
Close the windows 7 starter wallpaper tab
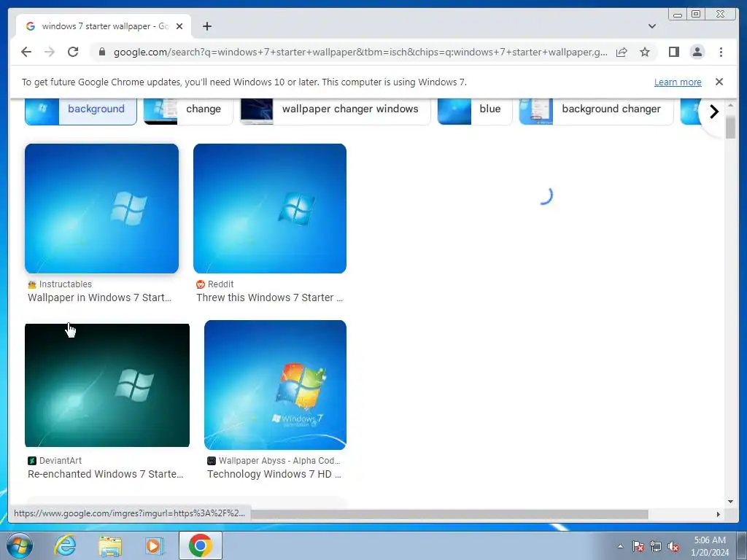coord(179,26)
